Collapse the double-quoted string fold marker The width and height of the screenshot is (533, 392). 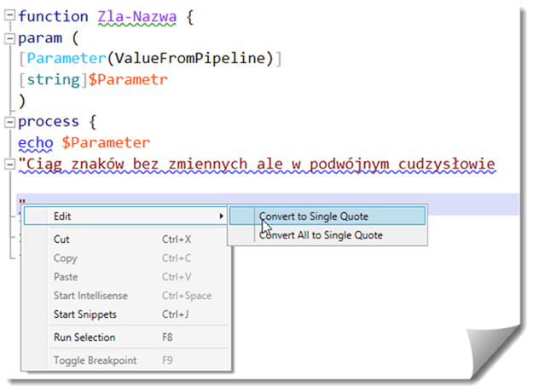(10, 164)
